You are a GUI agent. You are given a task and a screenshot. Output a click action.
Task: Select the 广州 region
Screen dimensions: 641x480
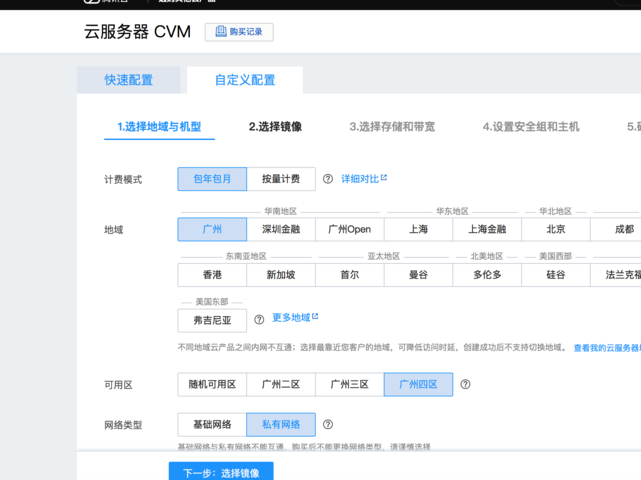(212, 229)
